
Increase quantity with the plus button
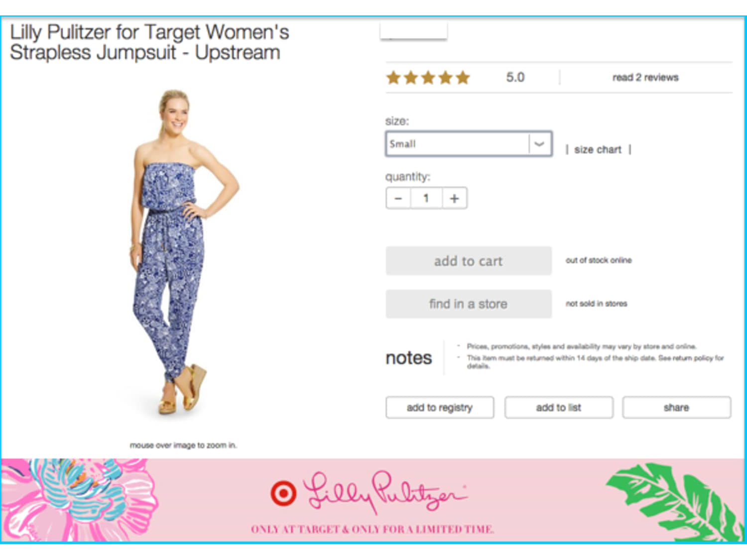(x=454, y=198)
